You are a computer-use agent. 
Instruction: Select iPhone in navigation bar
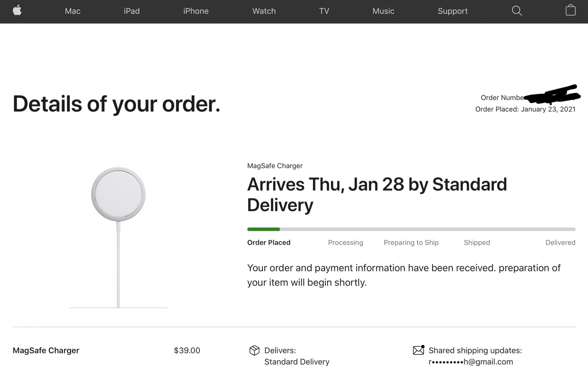(196, 11)
